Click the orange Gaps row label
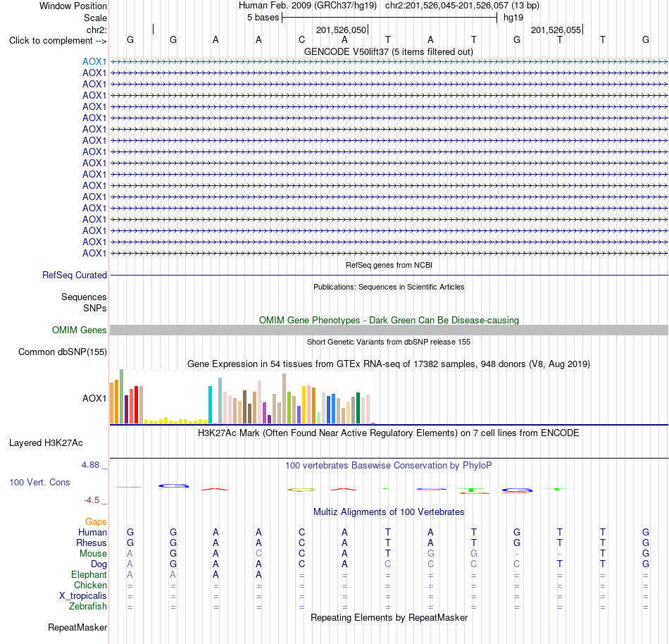 click(x=96, y=521)
